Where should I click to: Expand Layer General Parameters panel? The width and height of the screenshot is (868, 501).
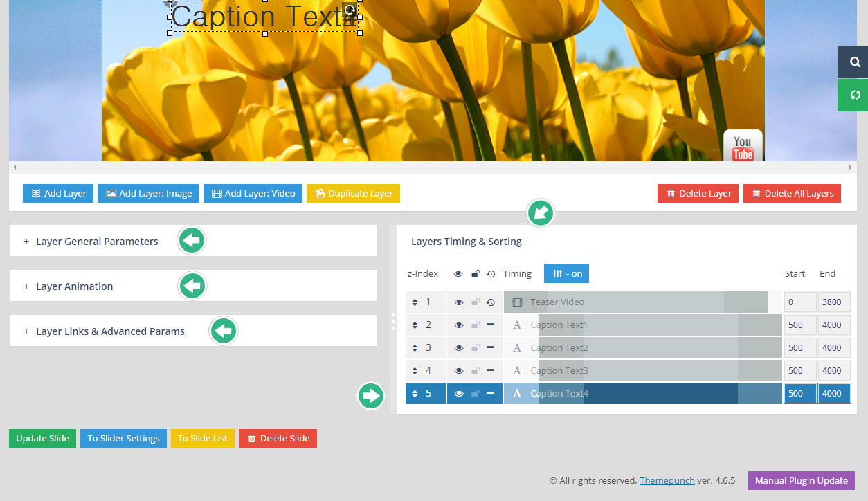[97, 242]
